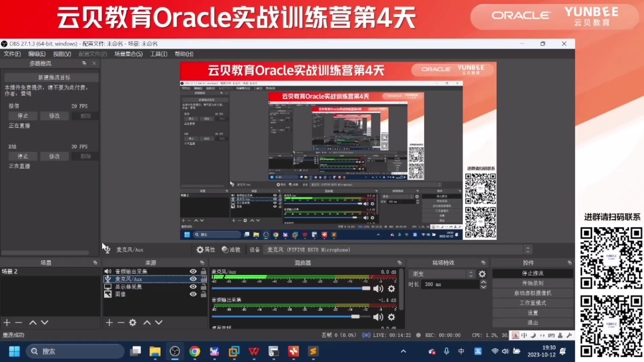Move 麦克风/Aux source up with arrow icon
The width and height of the screenshot is (644, 362).
[x=147, y=322]
